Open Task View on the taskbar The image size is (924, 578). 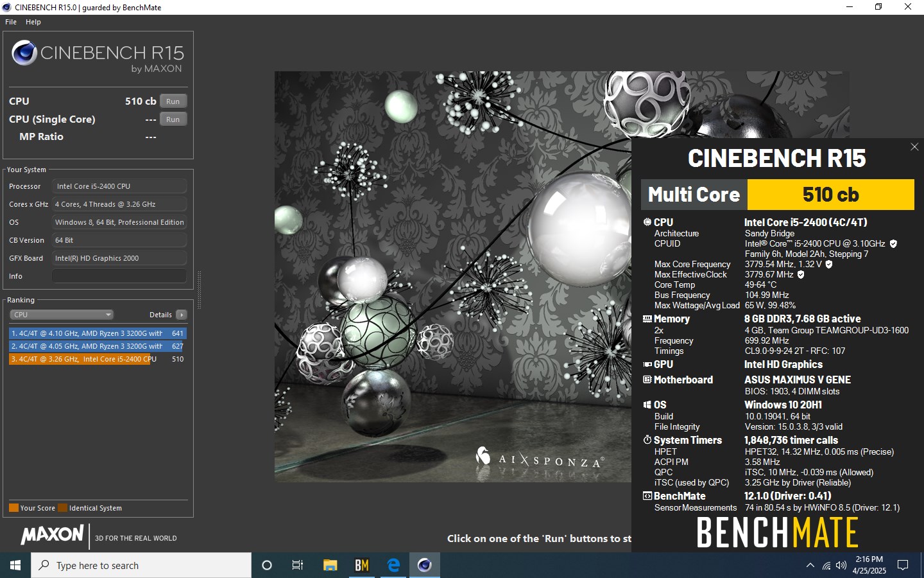pos(298,565)
